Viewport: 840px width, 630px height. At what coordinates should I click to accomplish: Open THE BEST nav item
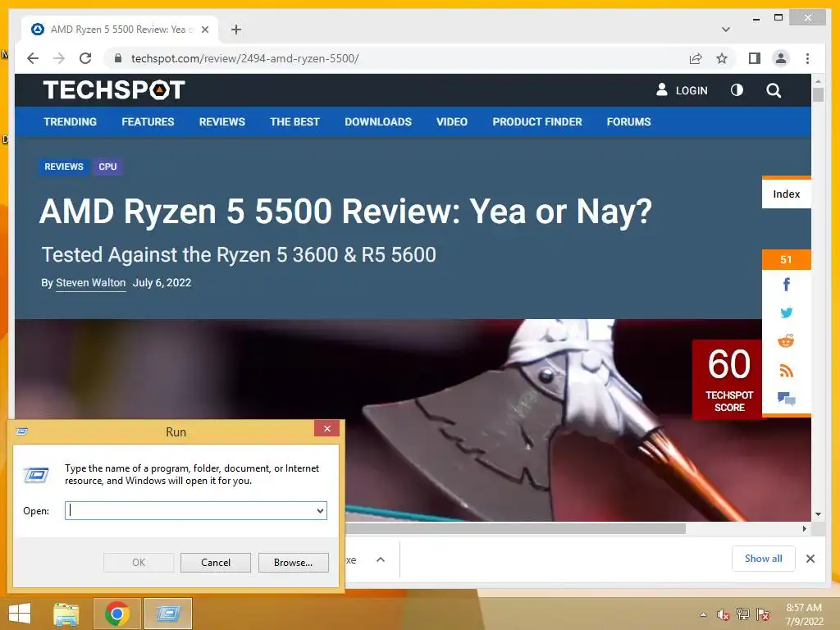tap(294, 121)
